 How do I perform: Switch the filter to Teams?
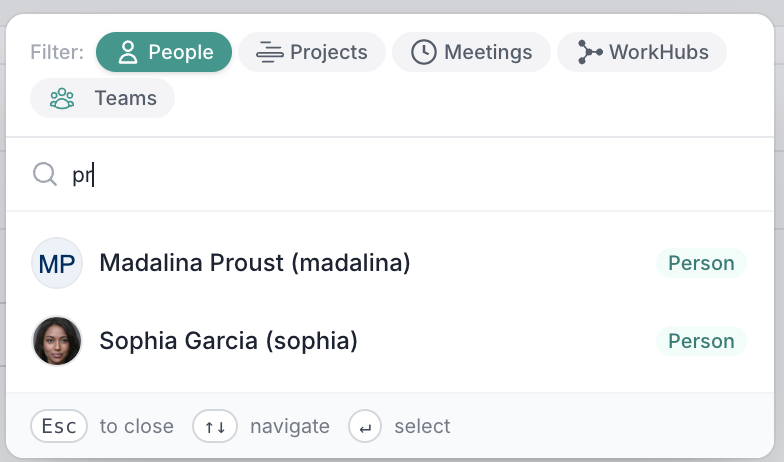103,99
